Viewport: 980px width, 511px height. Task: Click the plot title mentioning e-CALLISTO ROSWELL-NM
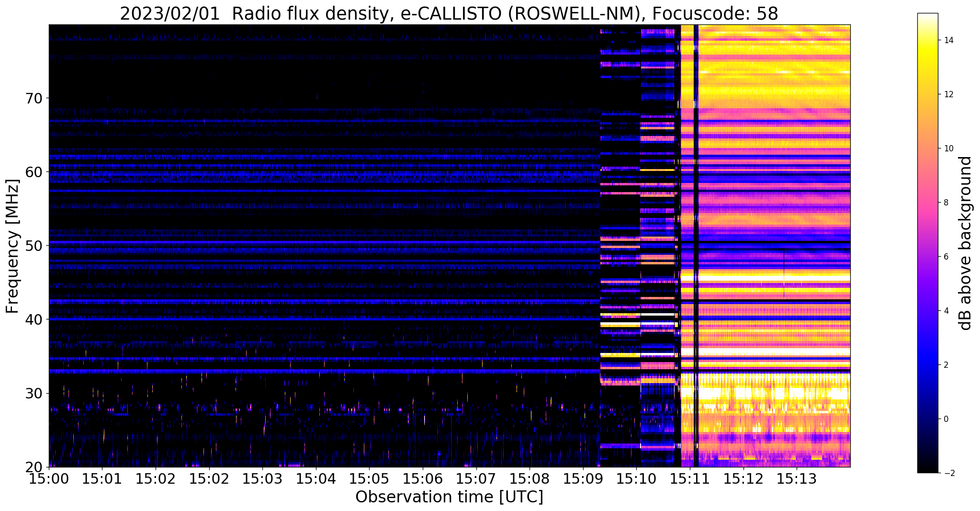pyautogui.click(x=449, y=13)
